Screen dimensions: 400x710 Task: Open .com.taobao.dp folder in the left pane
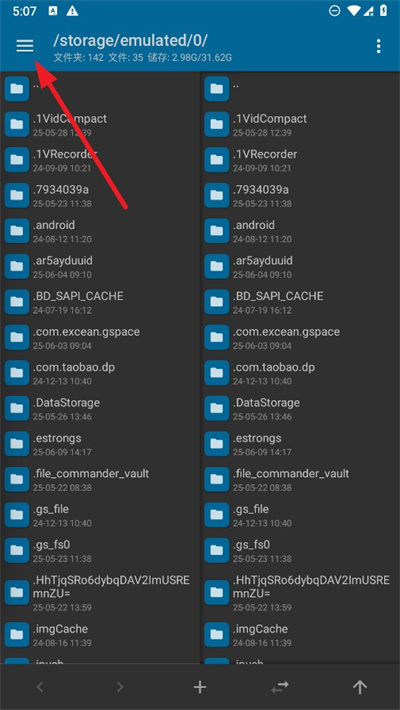100,373
